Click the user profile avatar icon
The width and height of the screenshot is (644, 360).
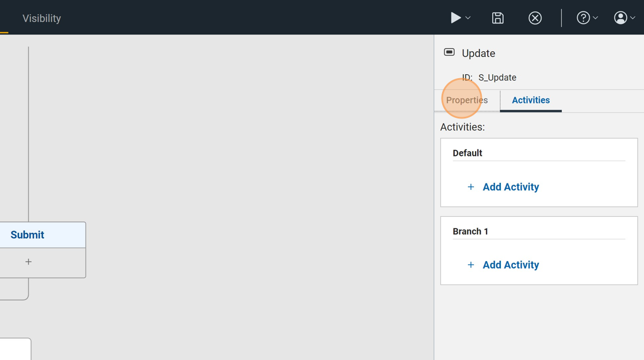620,18
